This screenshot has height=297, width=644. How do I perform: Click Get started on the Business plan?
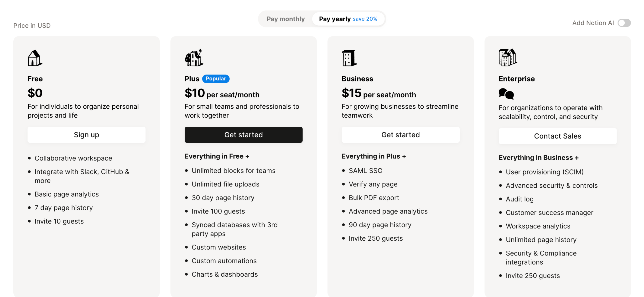tap(400, 135)
